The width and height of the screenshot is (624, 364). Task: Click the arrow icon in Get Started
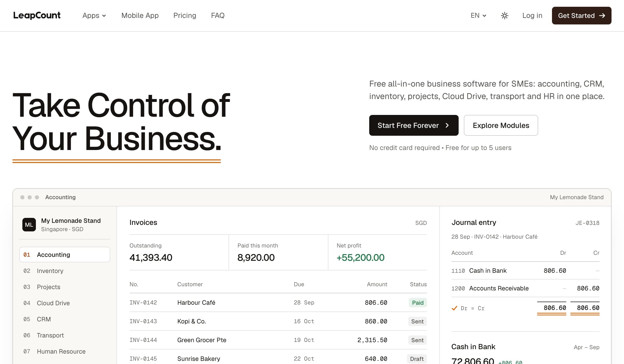pos(602,16)
